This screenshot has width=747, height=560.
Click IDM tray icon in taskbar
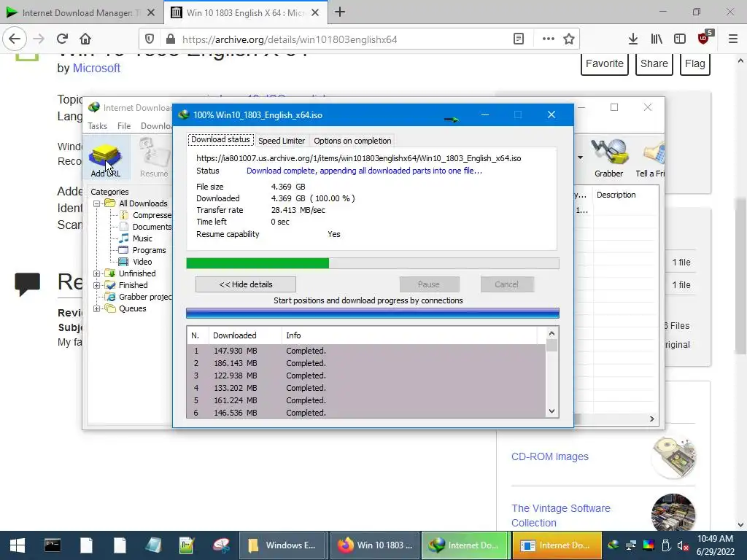pos(614,545)
